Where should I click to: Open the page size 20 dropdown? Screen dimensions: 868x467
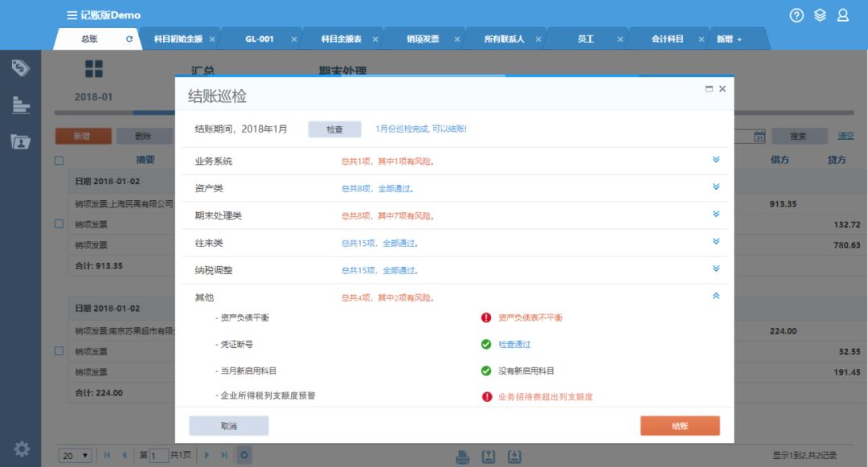[76, 456]
